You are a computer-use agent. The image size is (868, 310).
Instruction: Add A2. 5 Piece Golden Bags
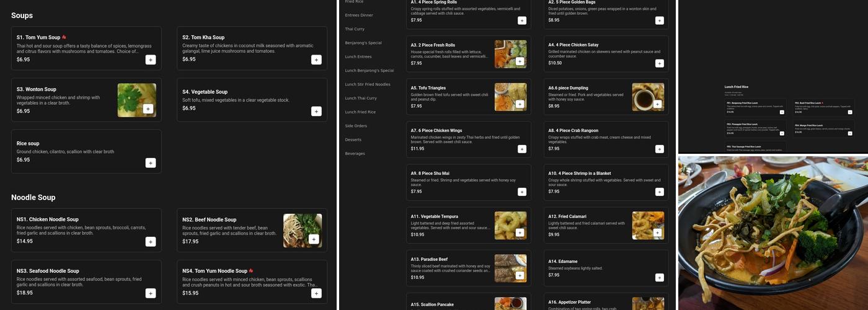coord(660,20)
